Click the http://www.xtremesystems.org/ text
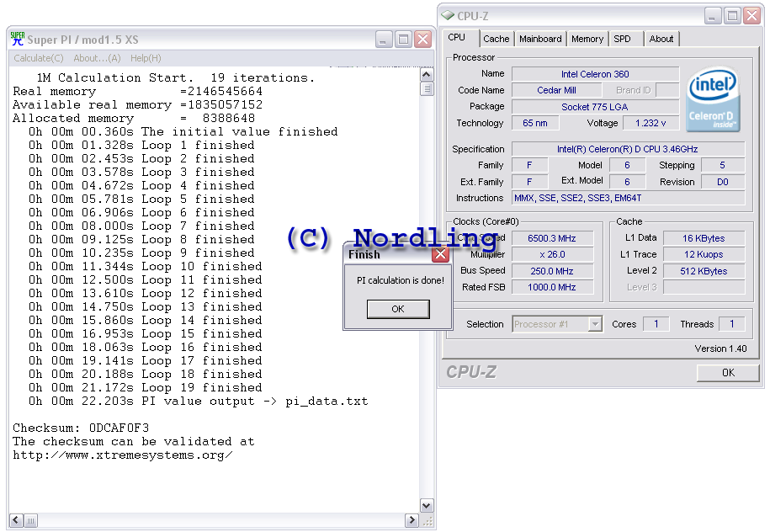 [123, 455]
